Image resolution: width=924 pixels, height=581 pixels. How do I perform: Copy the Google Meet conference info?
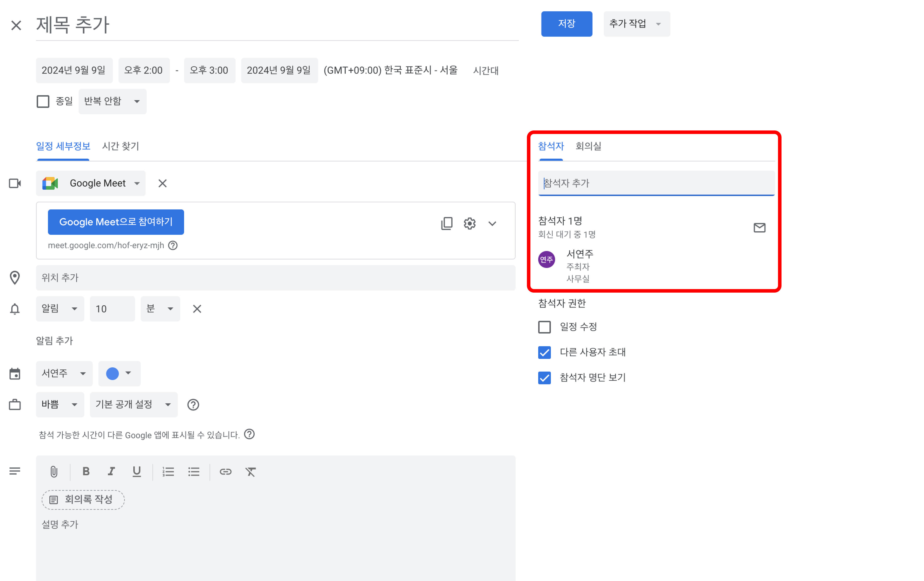pos(447,223)
